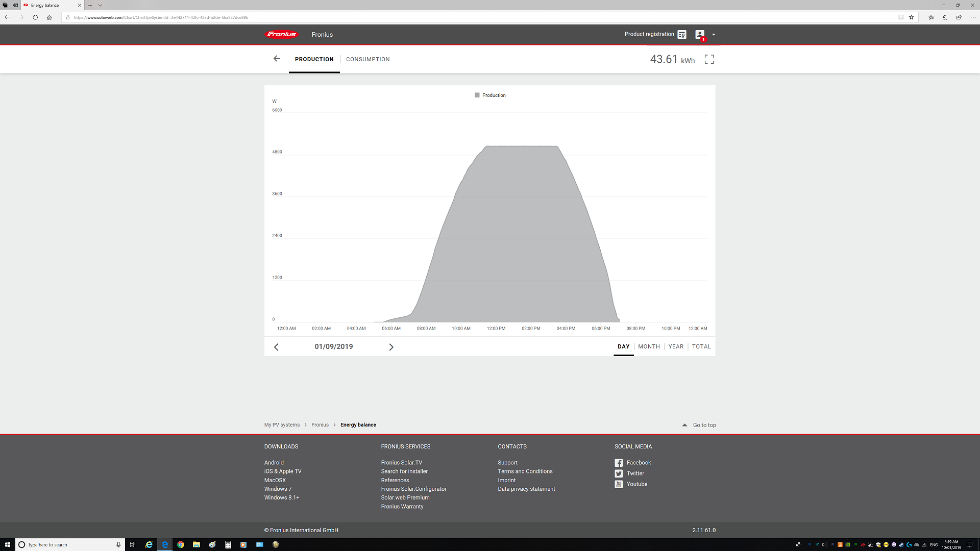Go to previous day chevron

pos(276,347)
